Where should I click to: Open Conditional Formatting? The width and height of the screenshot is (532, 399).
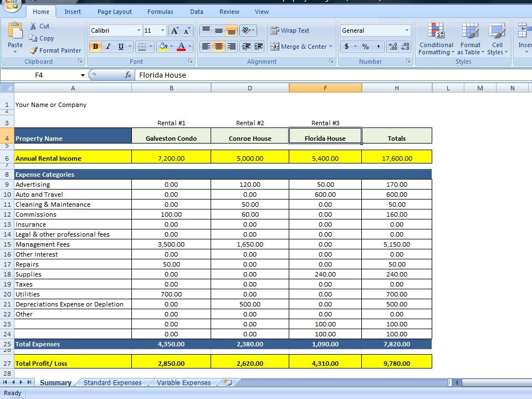(436, 38)
